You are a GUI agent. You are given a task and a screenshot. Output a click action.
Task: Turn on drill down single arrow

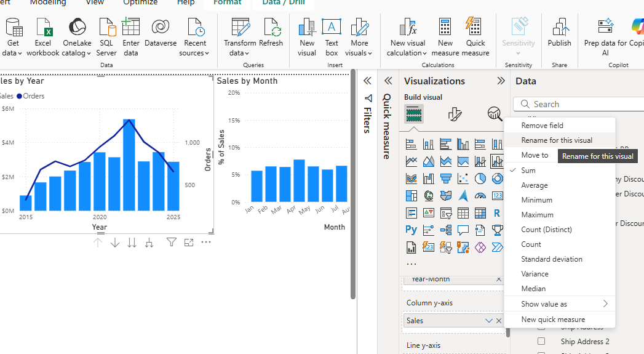click(x=114, y=243)
